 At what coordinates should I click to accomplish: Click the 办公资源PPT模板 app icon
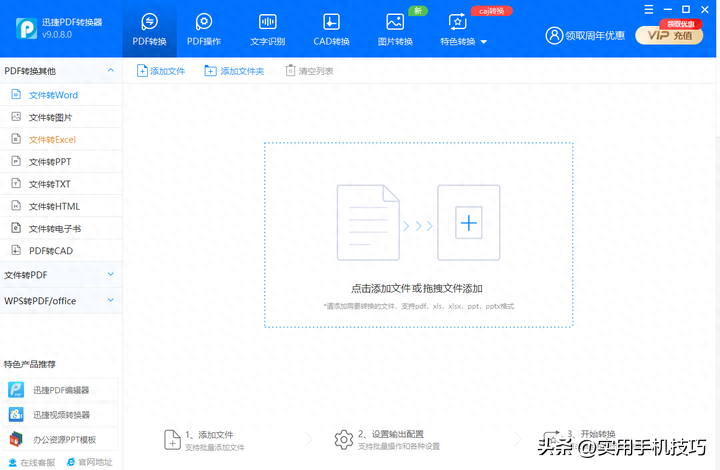point(16,439)
